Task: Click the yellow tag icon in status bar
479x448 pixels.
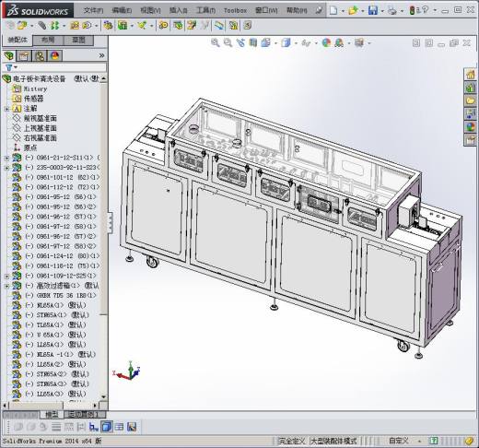Action: 469,441
